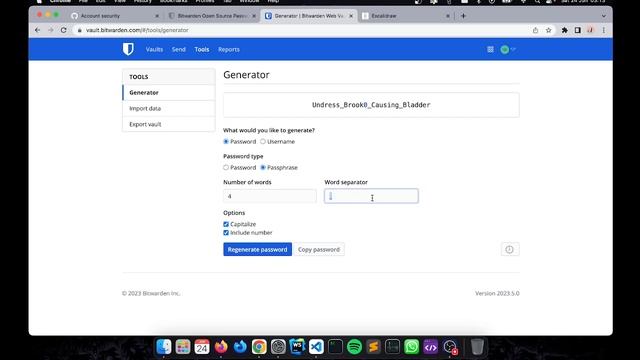Viewport: 640px width, 360px height.
Task: Open WhatsApp from the dock
Action: [x=411, y=347]
